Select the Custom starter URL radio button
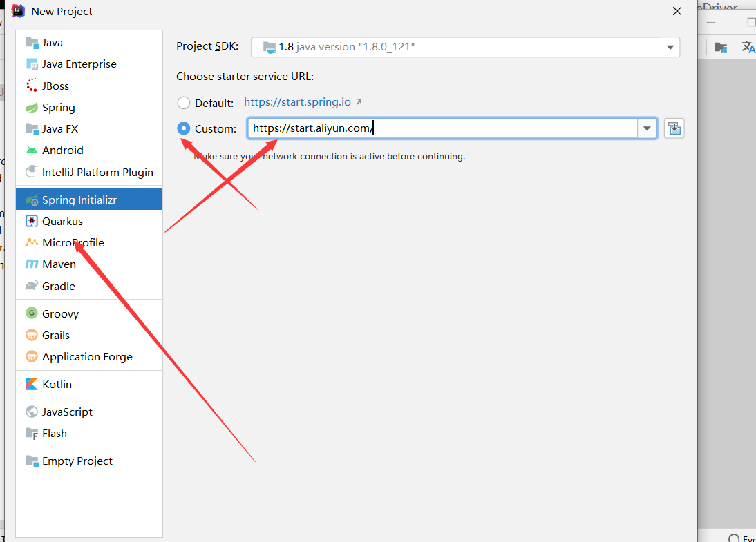The width and height of the screenshot is (756, 542). 183,128
